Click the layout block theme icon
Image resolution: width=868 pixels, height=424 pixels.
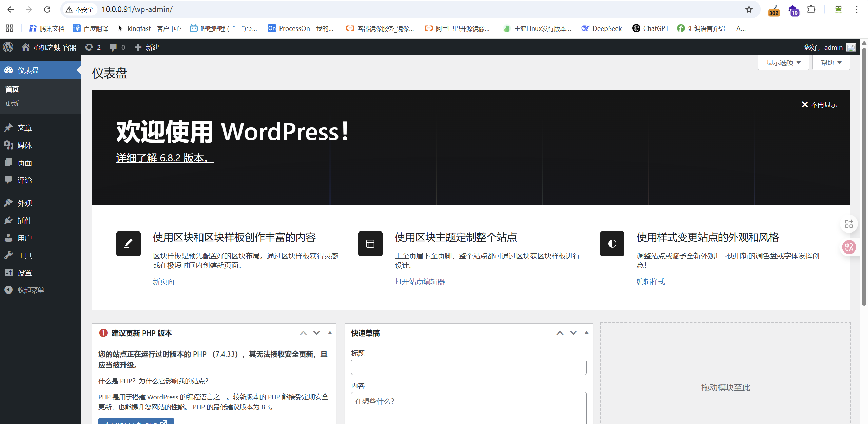(x=370, y=244)
